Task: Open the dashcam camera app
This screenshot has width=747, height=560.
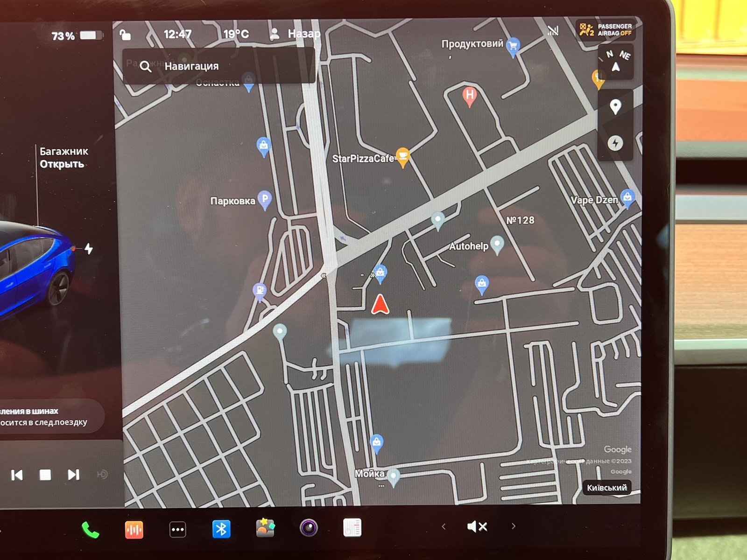Action: (x=309, y=528)
